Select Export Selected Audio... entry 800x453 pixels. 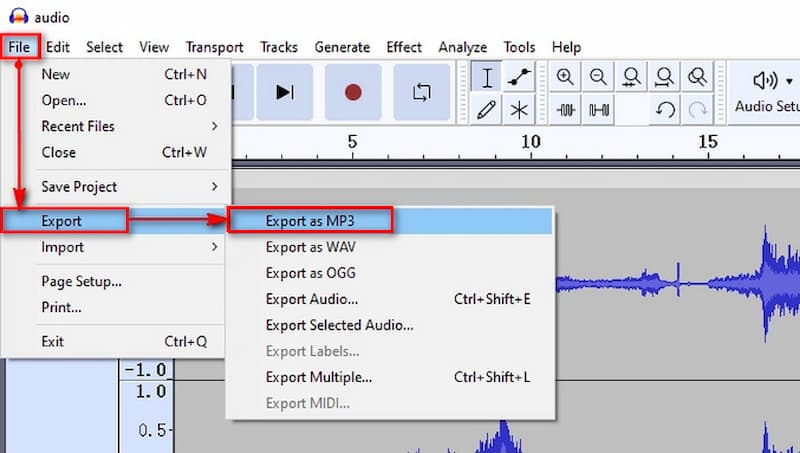(x=390, y=325)
